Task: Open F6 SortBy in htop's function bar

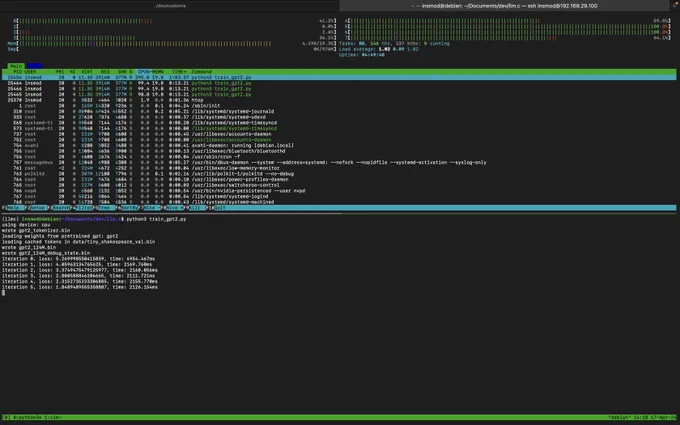Action: pos(129,208)
